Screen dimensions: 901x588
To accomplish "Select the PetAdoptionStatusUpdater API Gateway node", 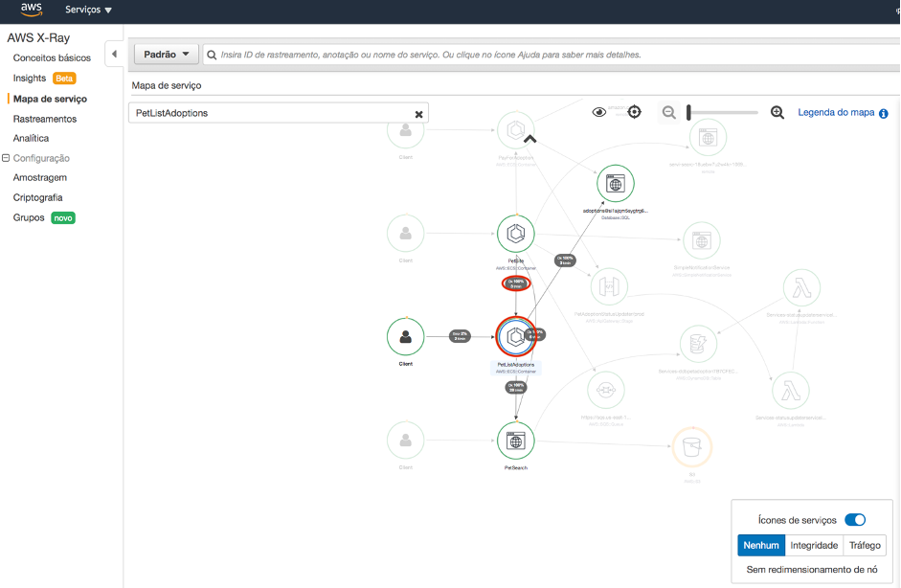I will pos(609,286).
